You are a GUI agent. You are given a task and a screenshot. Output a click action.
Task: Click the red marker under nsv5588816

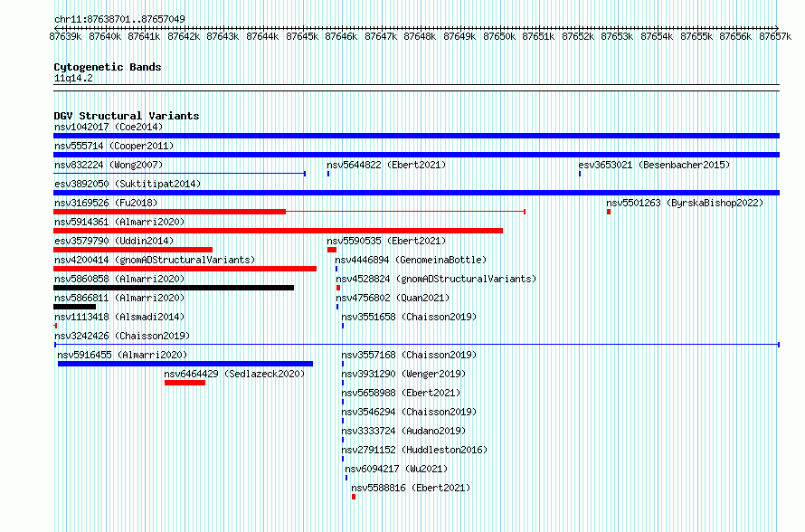(x=354, y=497)
